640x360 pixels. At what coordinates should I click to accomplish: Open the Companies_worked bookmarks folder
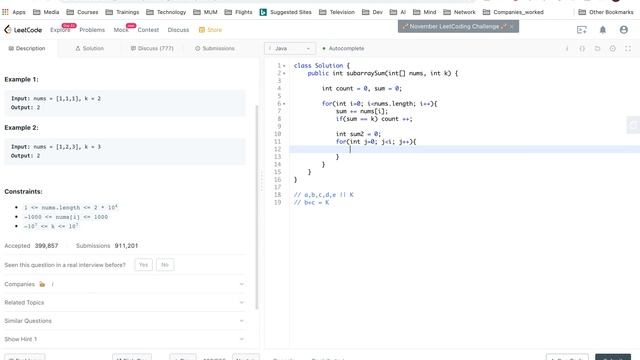513,12
